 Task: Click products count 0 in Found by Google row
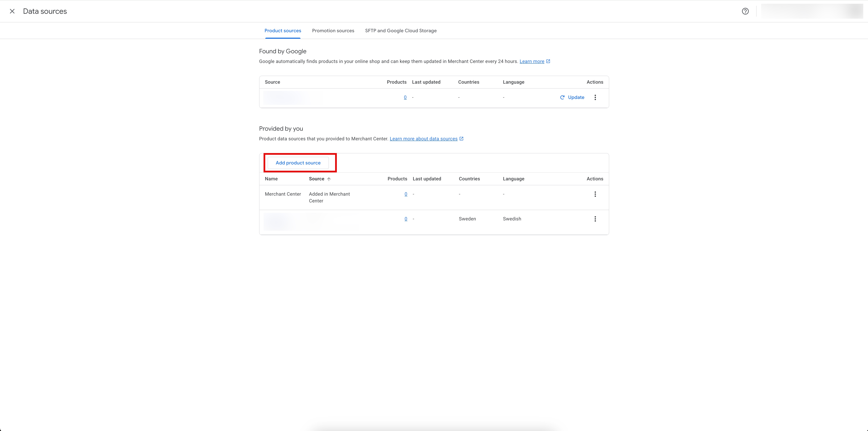point(405,97)
